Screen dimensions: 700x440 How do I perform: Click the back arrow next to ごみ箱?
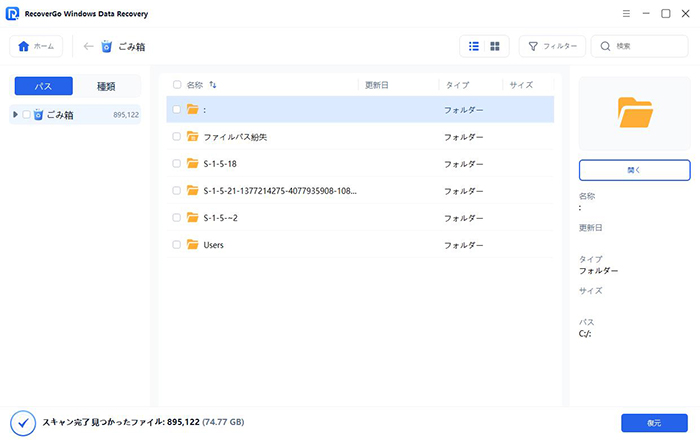[x=88, y=46]
